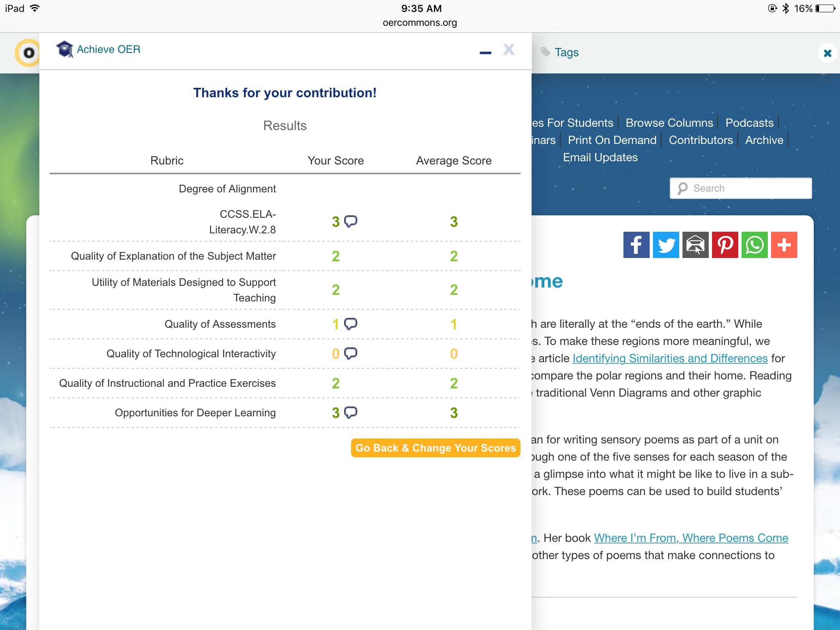
Task: Open comment for Technological Interactivity score
Action: tap(350, 354)
